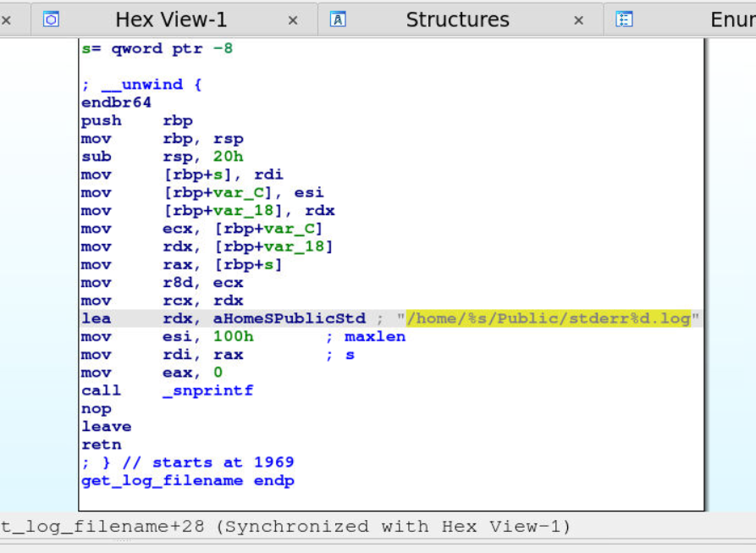Click the Structures tab icon

click(337, 19)
